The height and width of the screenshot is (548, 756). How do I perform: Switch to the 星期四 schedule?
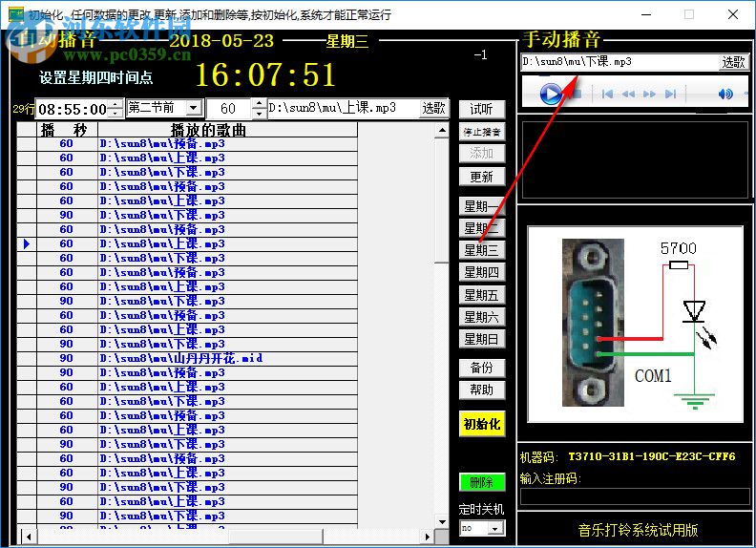(482, 272)
